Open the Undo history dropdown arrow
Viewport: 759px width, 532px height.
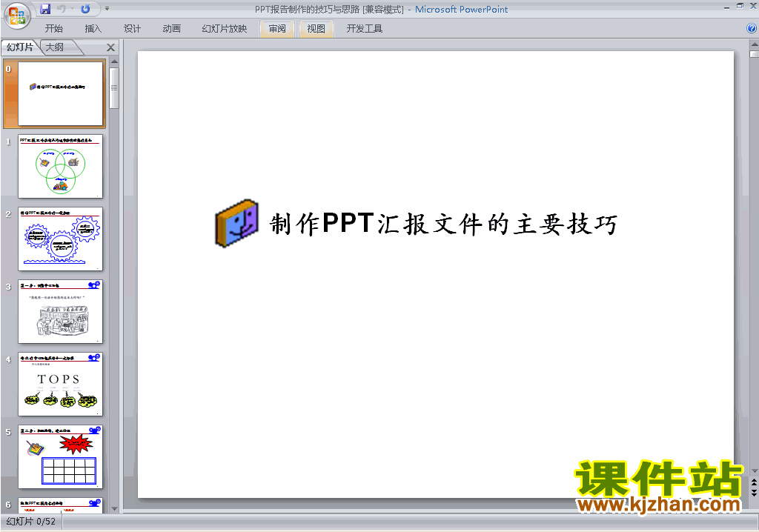tap(72, 9)
